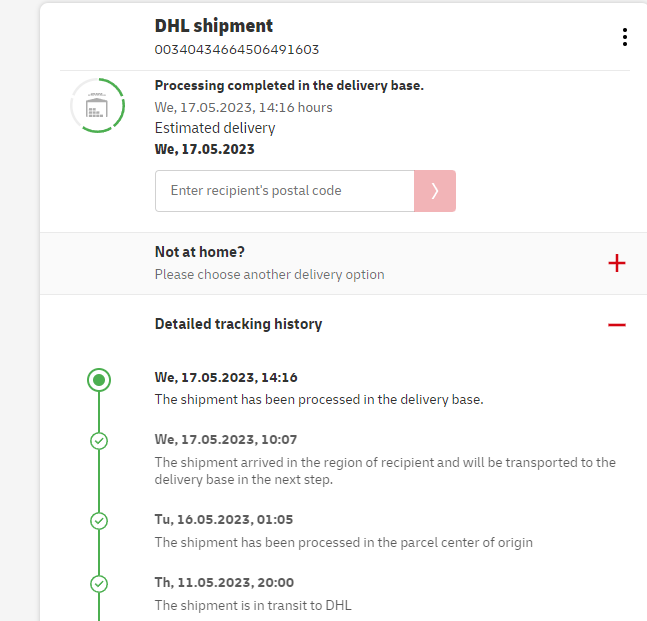
Task: Click the DHL shipment title
Action: pyautogui.click(x=214, y=26)
